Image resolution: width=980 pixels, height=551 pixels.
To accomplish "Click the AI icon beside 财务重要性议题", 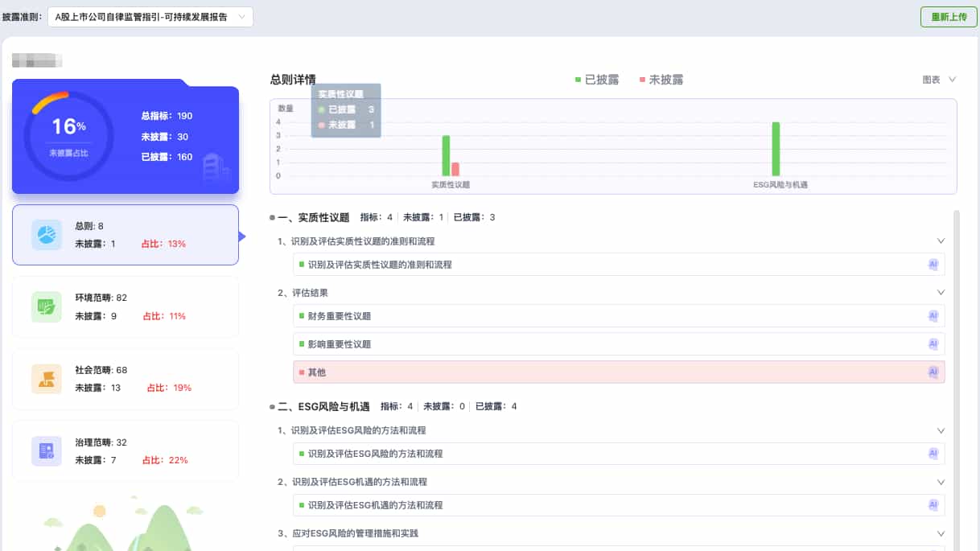I will point(933,315).
